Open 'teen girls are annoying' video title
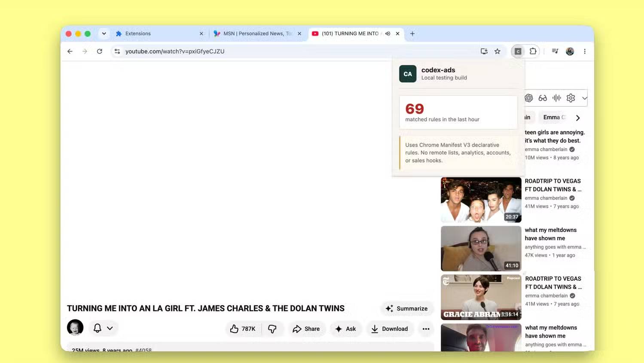Screen dimensions: 644x363 [555, 136]
